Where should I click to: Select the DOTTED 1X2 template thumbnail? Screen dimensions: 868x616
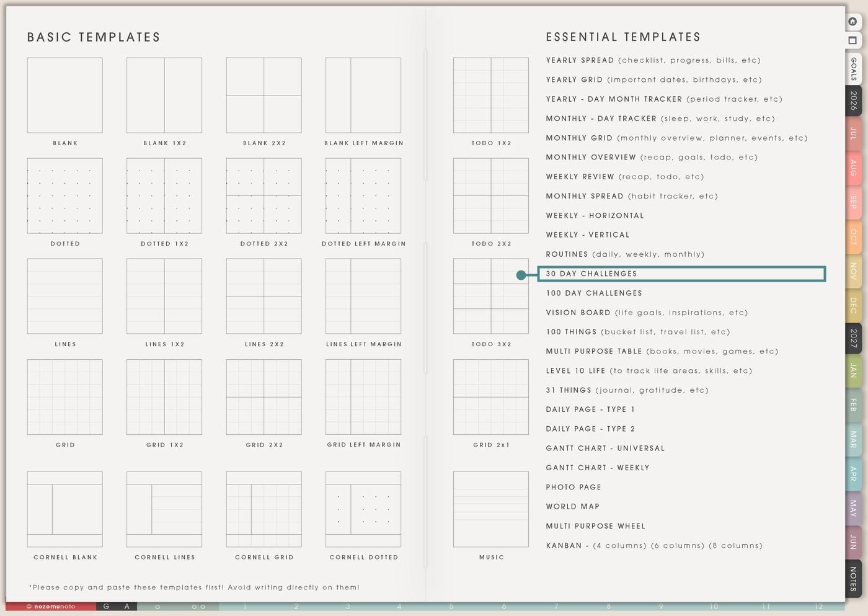click(164, 196)
